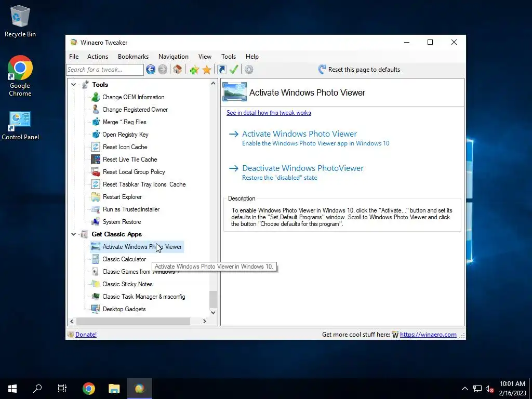Click the green plus-star Add bookmark icon
The image size is (532, 399).
coord(194,70)
